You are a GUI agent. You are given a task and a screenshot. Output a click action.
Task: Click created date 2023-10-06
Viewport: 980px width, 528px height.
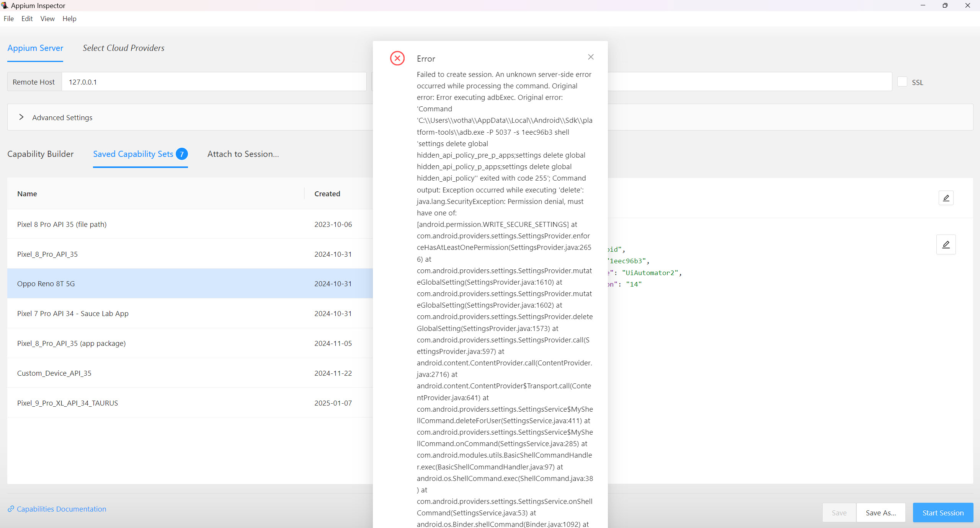pos(333,224)
